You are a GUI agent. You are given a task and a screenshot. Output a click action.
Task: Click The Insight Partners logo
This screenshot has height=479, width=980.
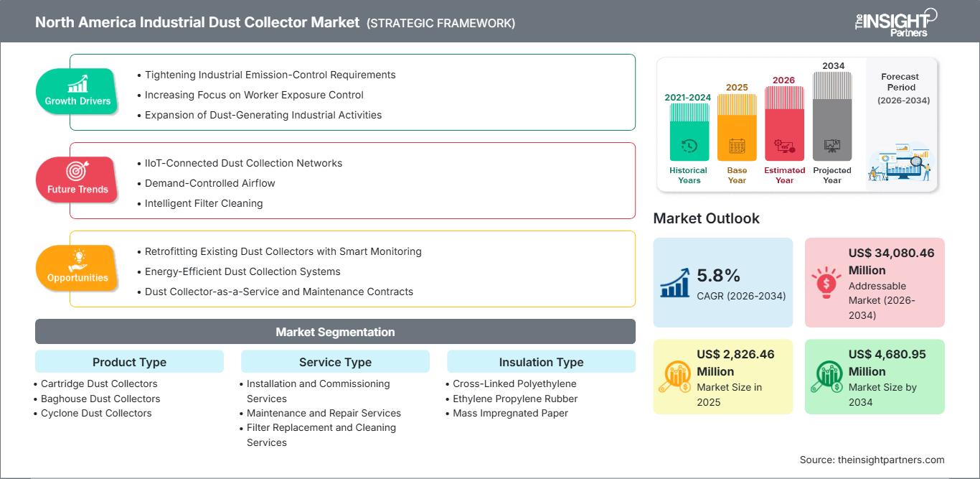(x=895, y=22)
